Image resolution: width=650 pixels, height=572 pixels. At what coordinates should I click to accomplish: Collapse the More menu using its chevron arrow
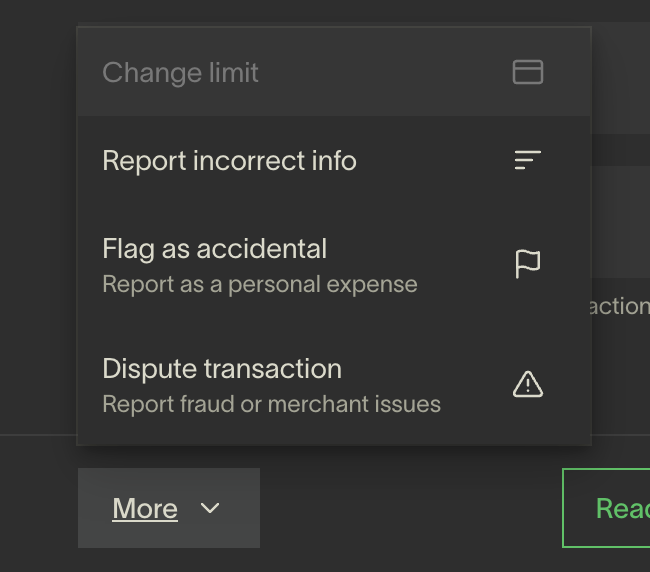click(x=210, y=508)
